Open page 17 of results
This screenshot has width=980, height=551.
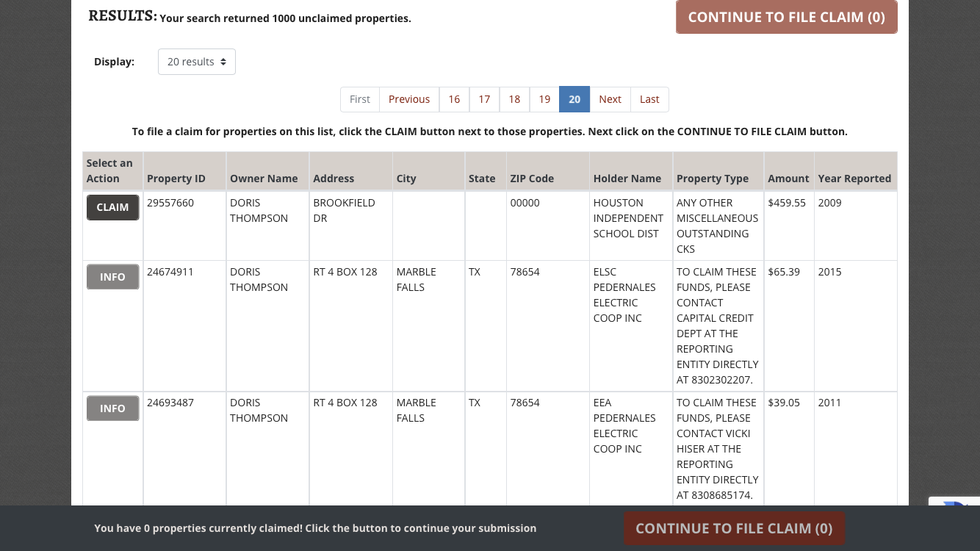pyautogui.click(x=484, y=99)
